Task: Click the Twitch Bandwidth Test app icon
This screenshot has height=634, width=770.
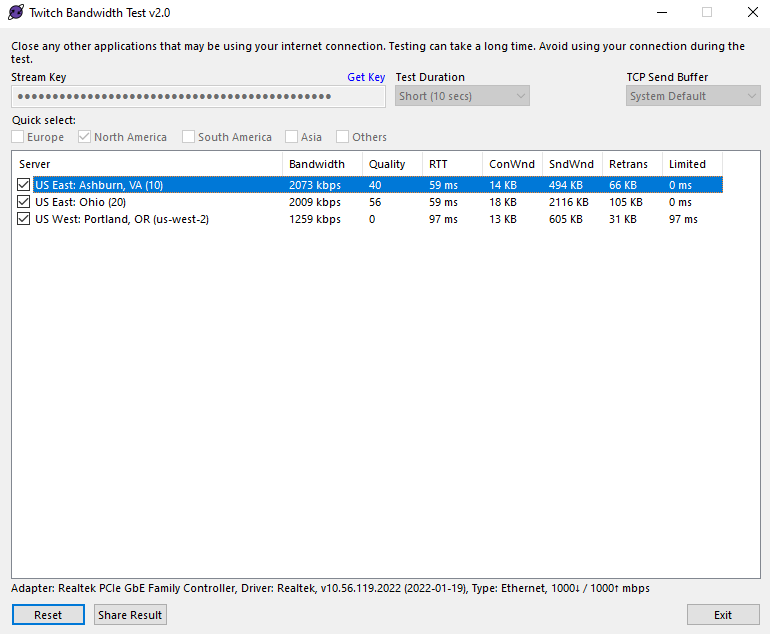Action: tap(16, 12)
